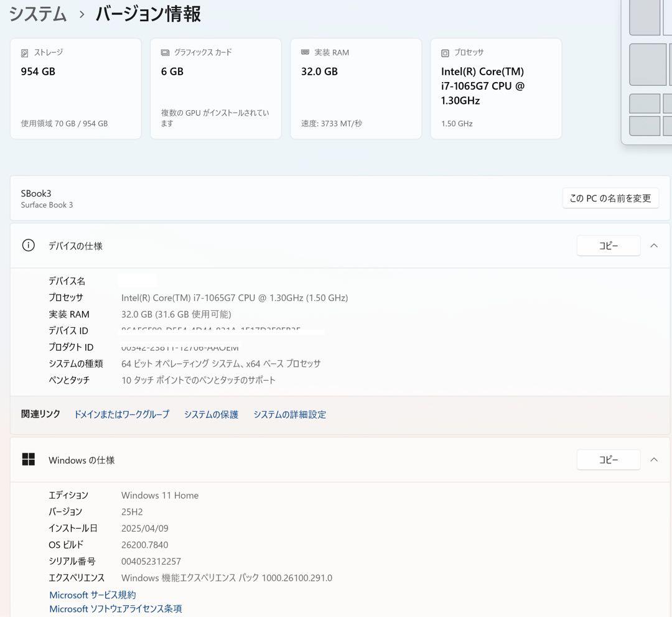The height and width of the screenshot is (617, 672).
Task: Open Microsoft ソフトウェアライセンス条項 link
Action: tap(115, 609)
